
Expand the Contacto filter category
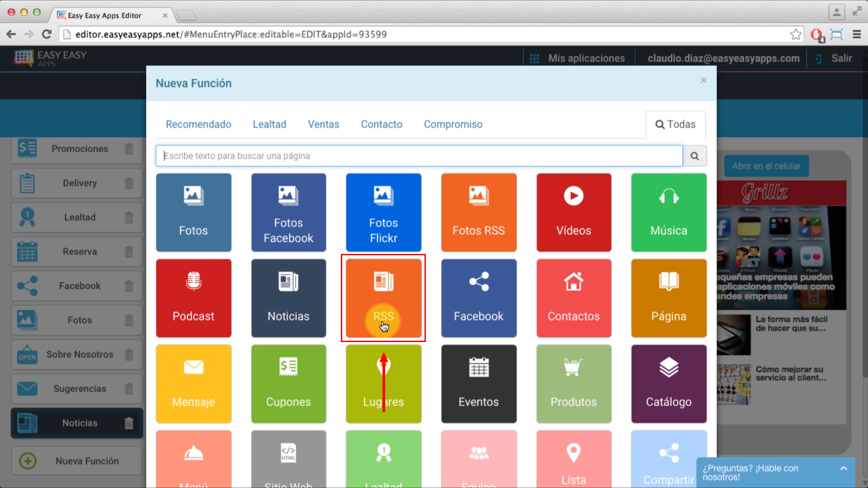point(382,124)
